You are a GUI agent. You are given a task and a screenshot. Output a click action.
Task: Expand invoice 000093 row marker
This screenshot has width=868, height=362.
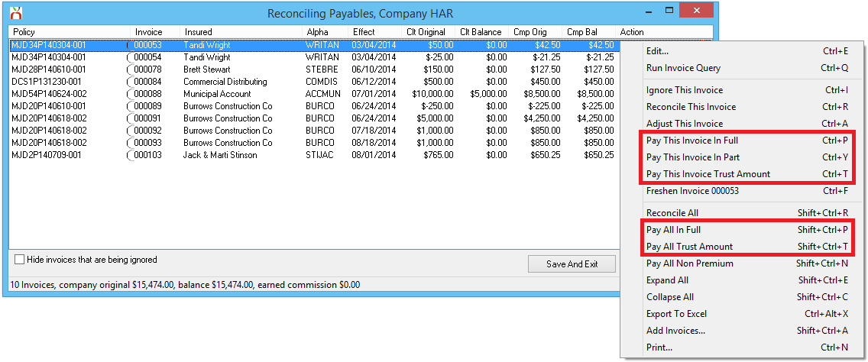click(130, 143)
